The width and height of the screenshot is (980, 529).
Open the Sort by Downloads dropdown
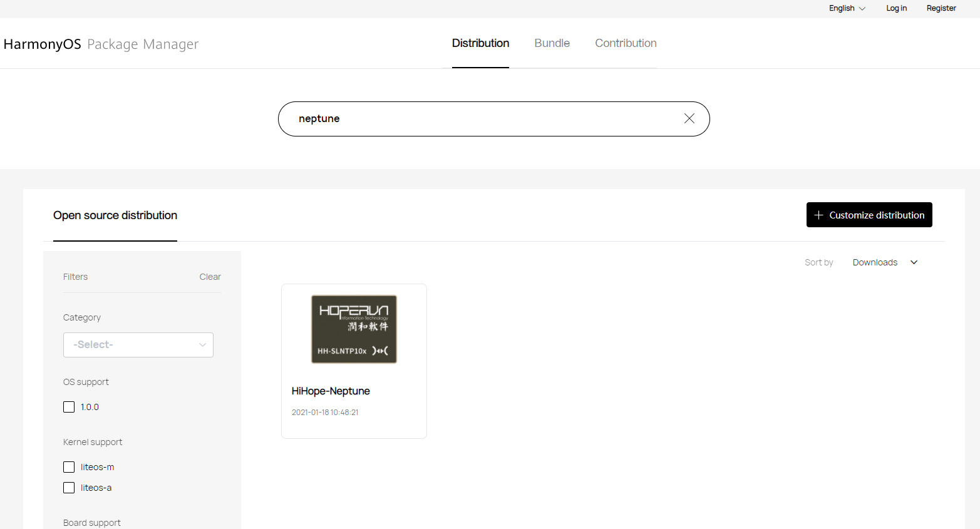[x=884, y=262]
